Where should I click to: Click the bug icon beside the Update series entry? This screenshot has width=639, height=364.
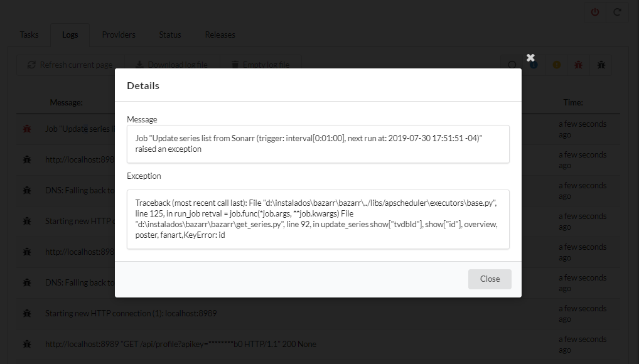[26, 129]
